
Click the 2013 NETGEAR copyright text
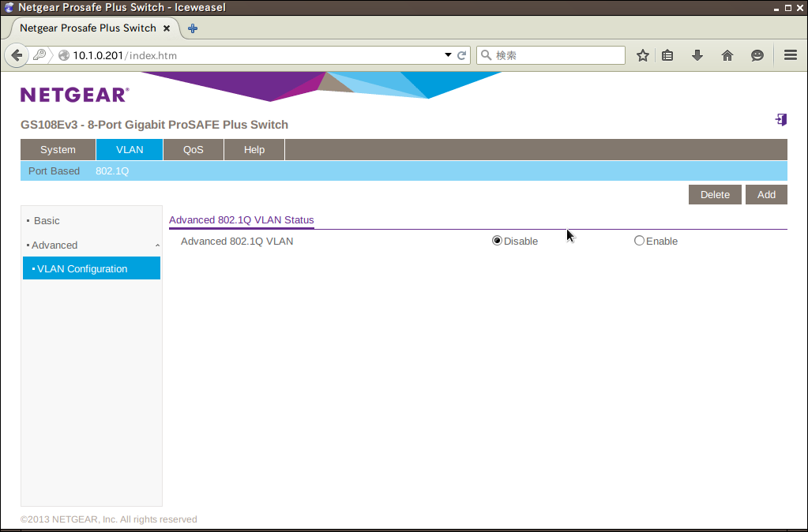tap(109, 519)
